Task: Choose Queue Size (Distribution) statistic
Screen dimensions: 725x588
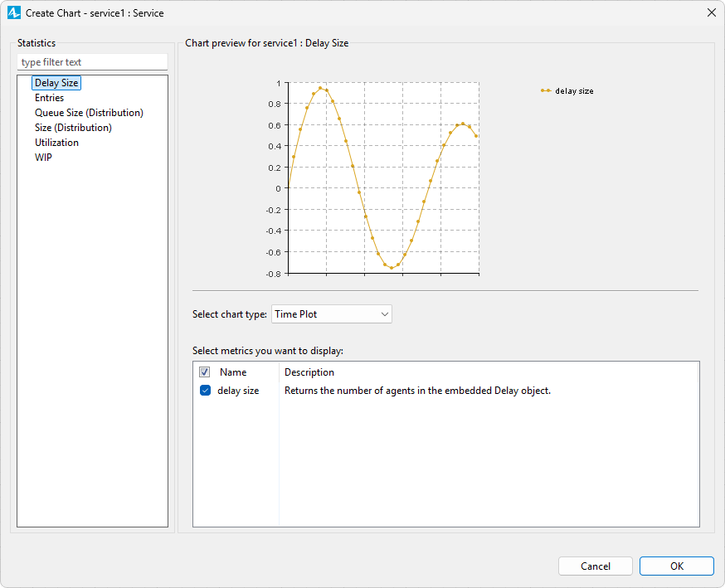Action: (89, 113)
